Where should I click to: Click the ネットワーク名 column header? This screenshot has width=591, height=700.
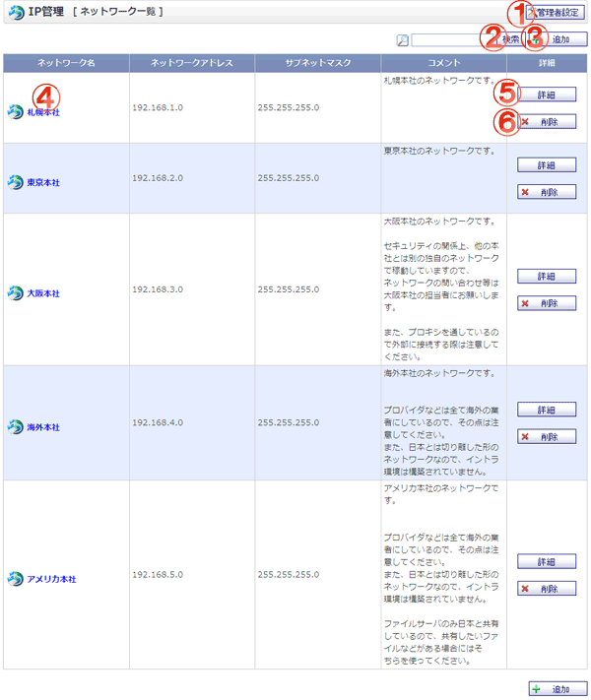pyautogui.click(x=66, y=63)
